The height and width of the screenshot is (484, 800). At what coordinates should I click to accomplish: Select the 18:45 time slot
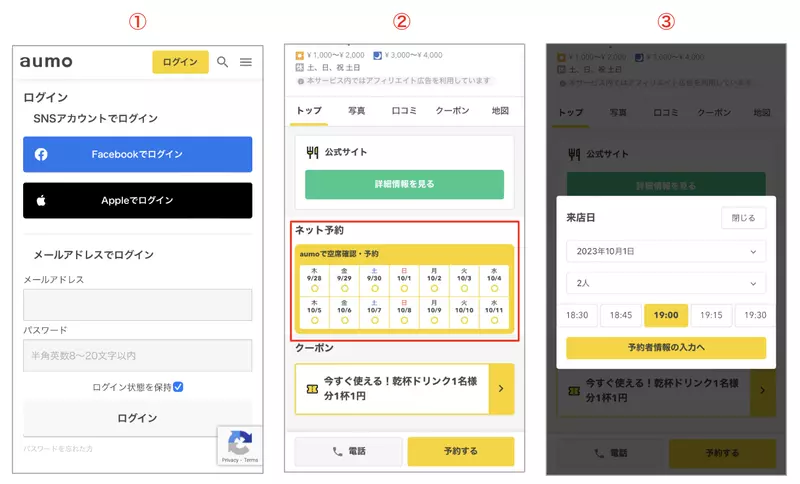621,315
